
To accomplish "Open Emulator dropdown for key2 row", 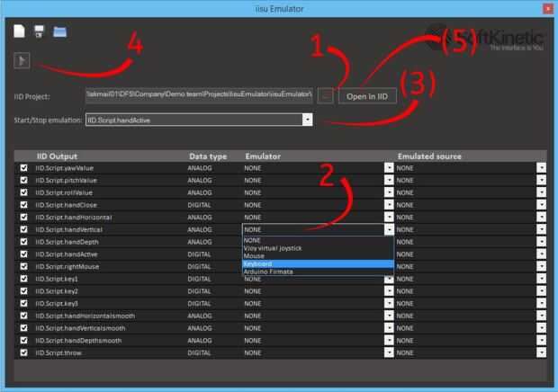I will [389, 291].
